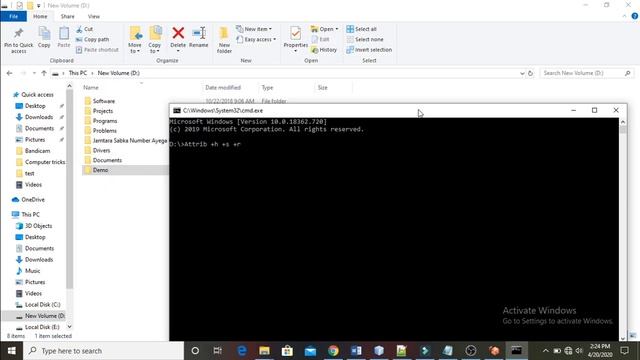Select the Demo folder

click(x=100, y=170)
